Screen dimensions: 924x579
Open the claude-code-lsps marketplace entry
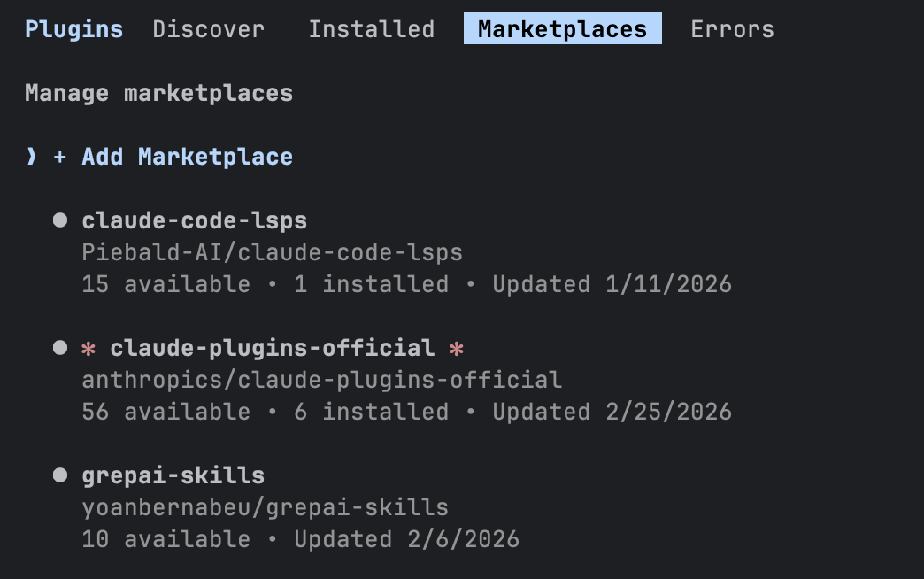pyautogui.click(x=195, y=220)
